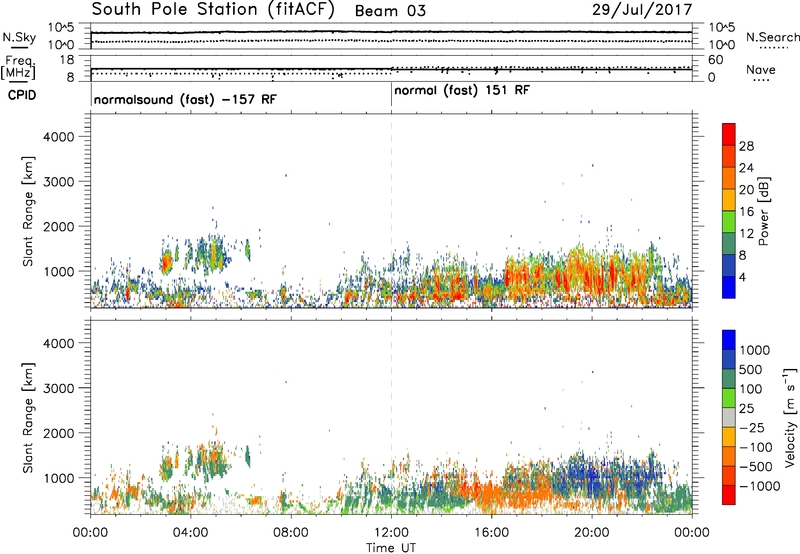The height and width of the screenshot is (554, 800).
Task: Click the '20:00' time axis tick
Action: tap(592, 533)
